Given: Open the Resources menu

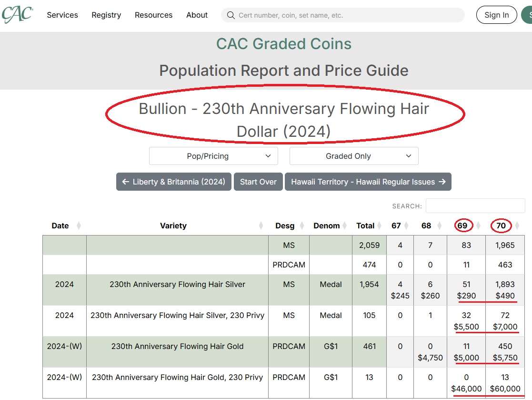Looking at the screenshot, I should (153, 15).
